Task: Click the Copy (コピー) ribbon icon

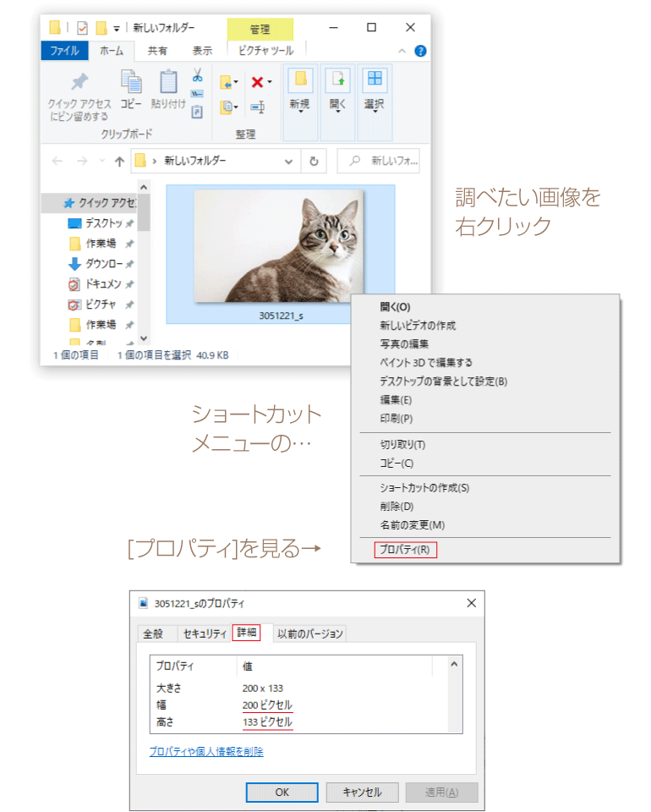Action: click(x=131, y=89)
